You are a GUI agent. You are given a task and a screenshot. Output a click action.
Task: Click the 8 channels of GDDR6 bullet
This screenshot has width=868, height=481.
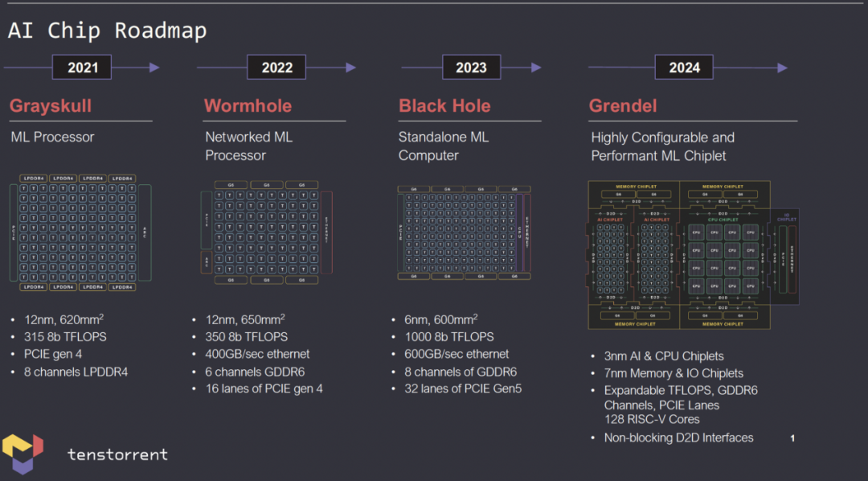[x=461, y=372]
